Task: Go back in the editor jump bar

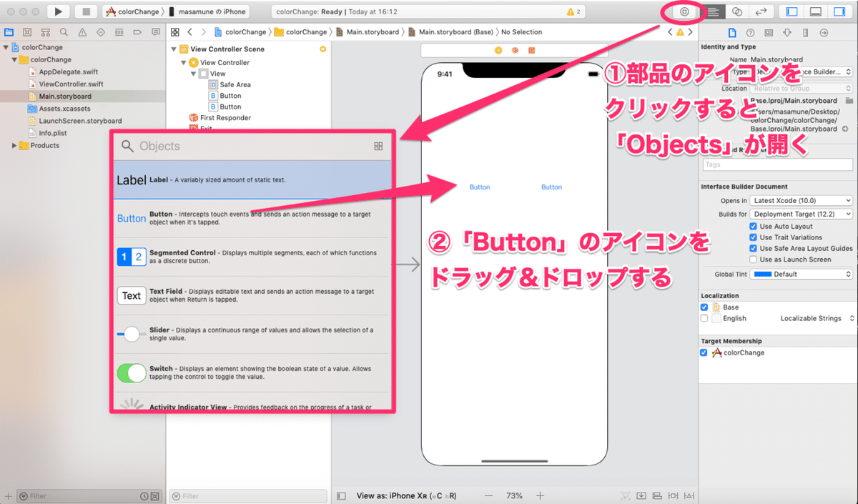Action: point(190,32)
